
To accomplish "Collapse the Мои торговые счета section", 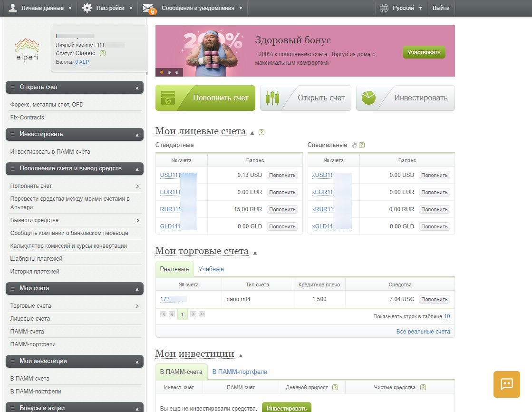I will 255,253.
